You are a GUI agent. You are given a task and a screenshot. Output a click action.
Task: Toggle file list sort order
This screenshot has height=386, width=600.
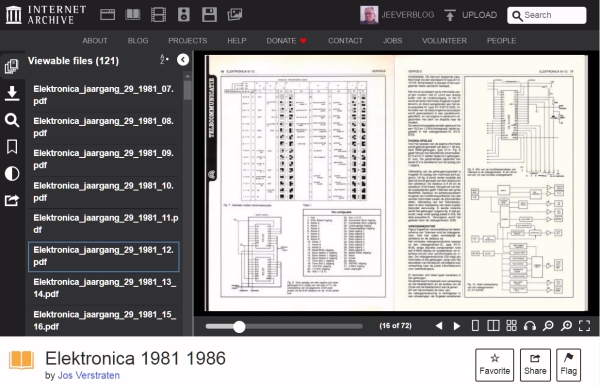[164, 60]
